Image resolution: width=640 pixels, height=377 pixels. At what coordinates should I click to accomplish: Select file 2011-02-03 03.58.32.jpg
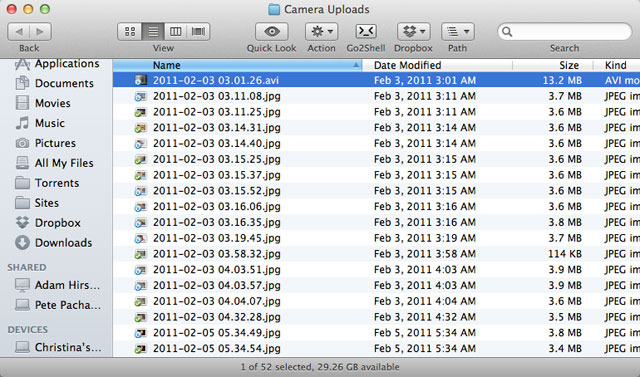[x=376, y=254]
